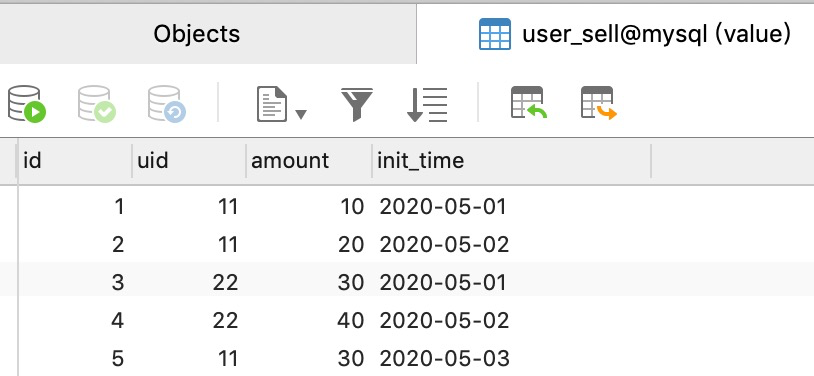Click the Commit transaction icon

tap(97, 104)
